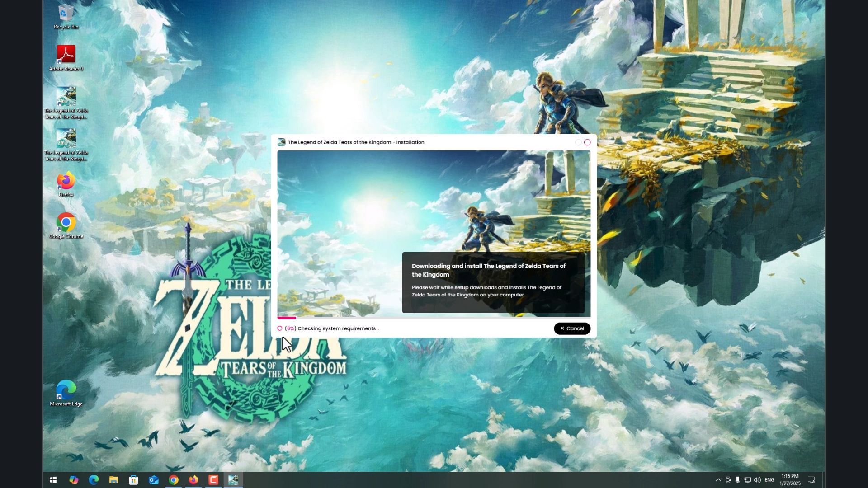Select the Adobe Reader 9 desktop shortcut

pos(66,58)
